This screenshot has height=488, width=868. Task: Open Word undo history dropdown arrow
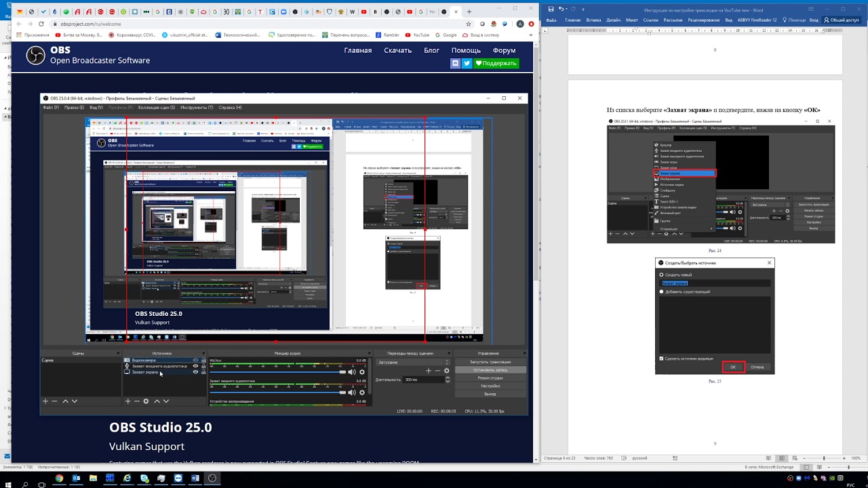(568, 9)
